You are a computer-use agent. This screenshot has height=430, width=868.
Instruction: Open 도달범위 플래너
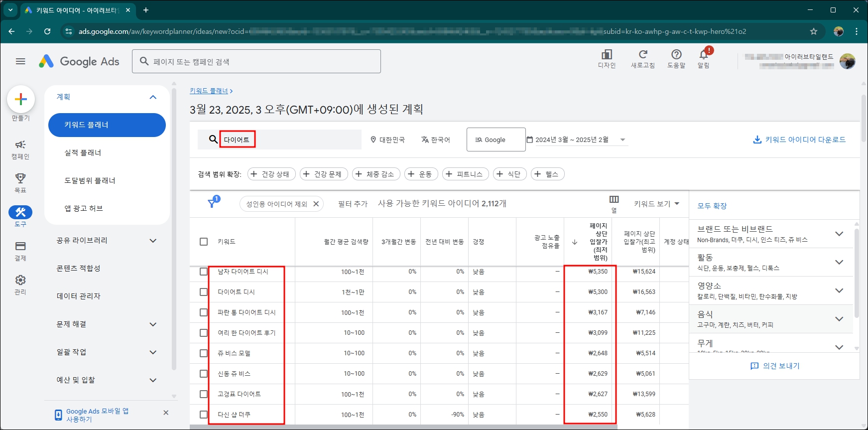90,180
